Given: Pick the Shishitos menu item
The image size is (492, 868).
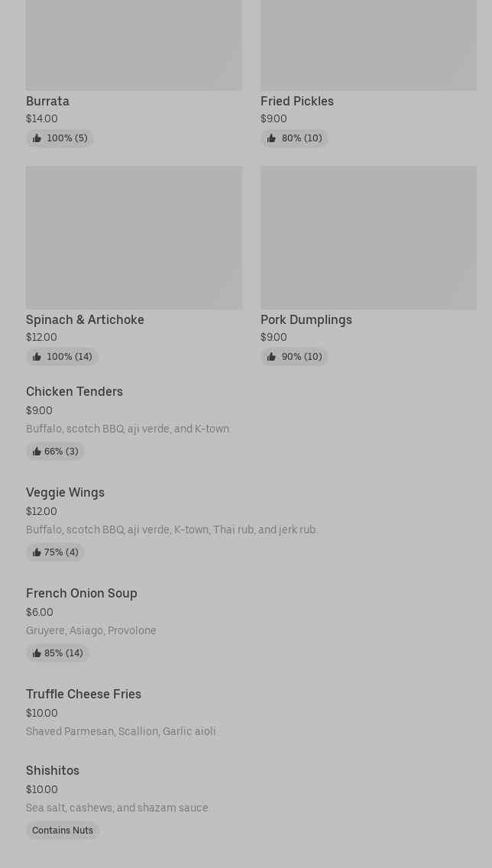Looking at the screenshot, I should pyautogui.click(x=52, y=770).
